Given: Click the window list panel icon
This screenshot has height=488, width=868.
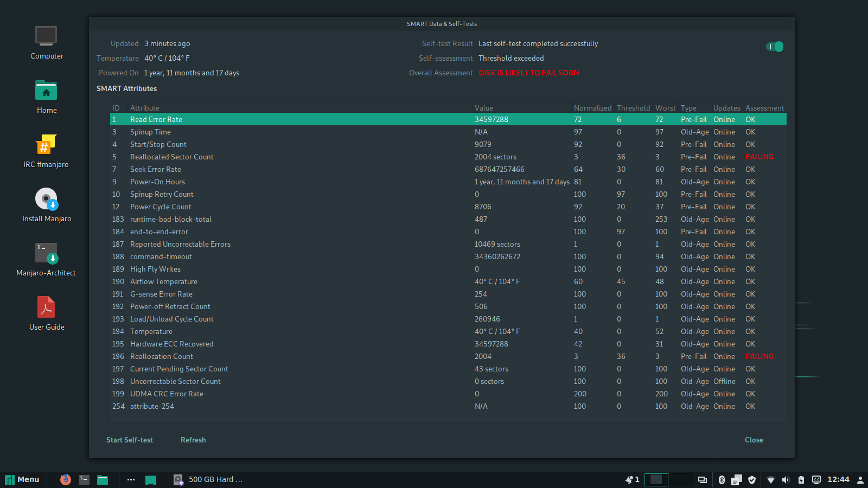Looking at the screenshot, I should coord(703,479).
